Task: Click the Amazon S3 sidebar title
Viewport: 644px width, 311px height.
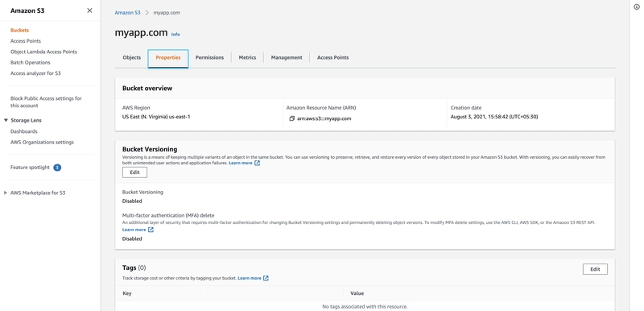Action: 27,10
